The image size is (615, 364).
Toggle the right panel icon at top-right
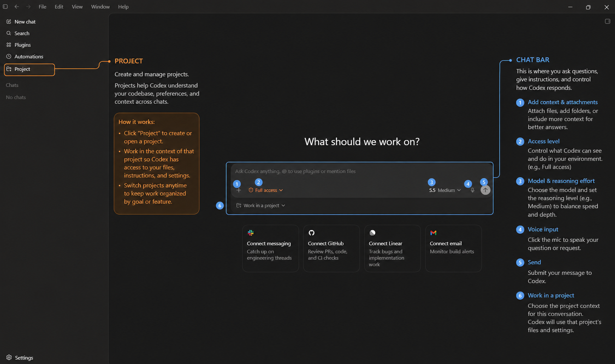click(x=607, y=22)
